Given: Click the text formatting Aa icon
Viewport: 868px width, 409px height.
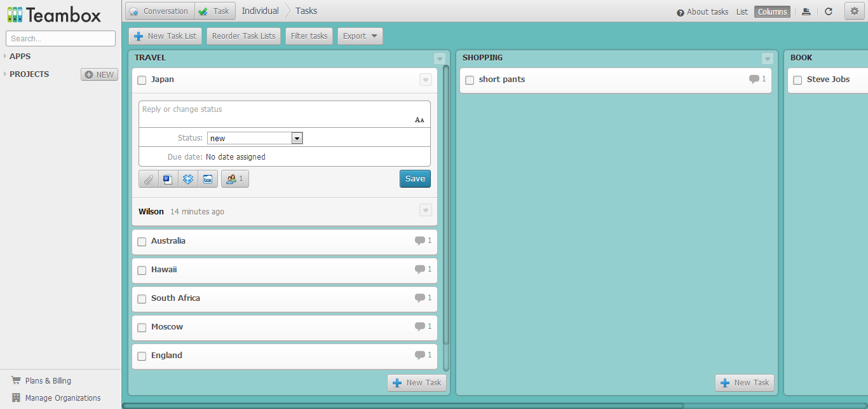Looking at the screenshot, I should point(419,120).
